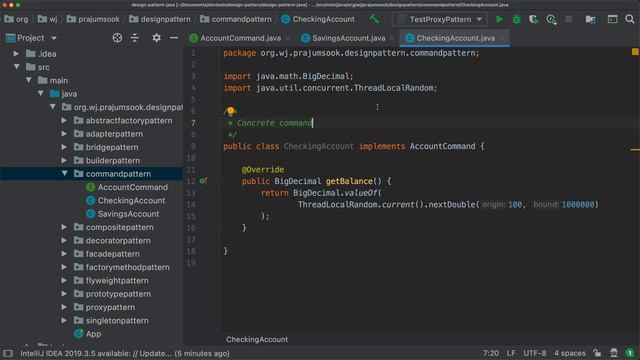Place the cursor on the @Override annotation
The height and width of the screenshot is (360, 640).
[x=262, y=169]
